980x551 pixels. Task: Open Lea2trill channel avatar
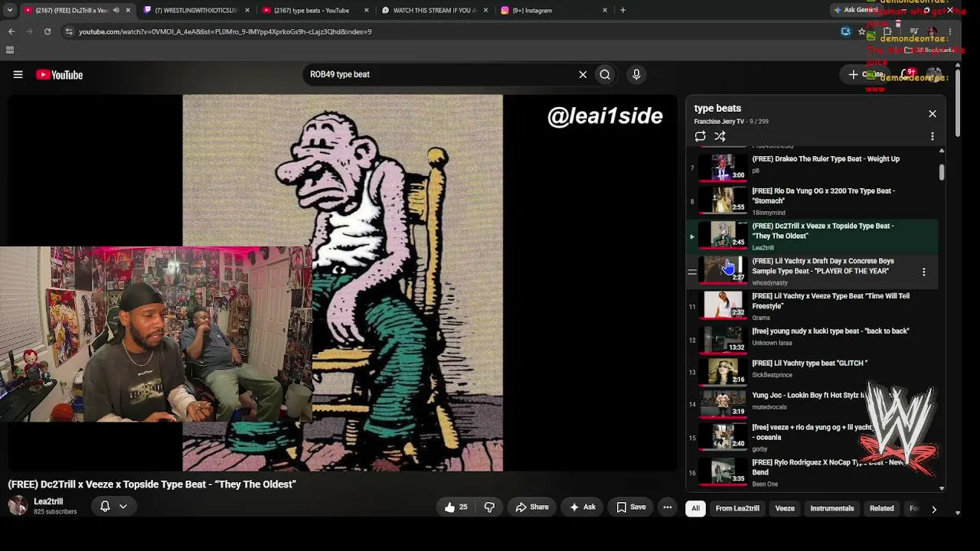pos(18,506)
